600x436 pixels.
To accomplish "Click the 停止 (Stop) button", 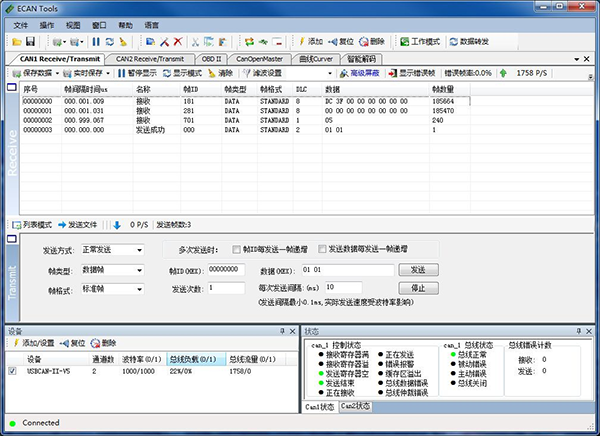I will [418, 288].
